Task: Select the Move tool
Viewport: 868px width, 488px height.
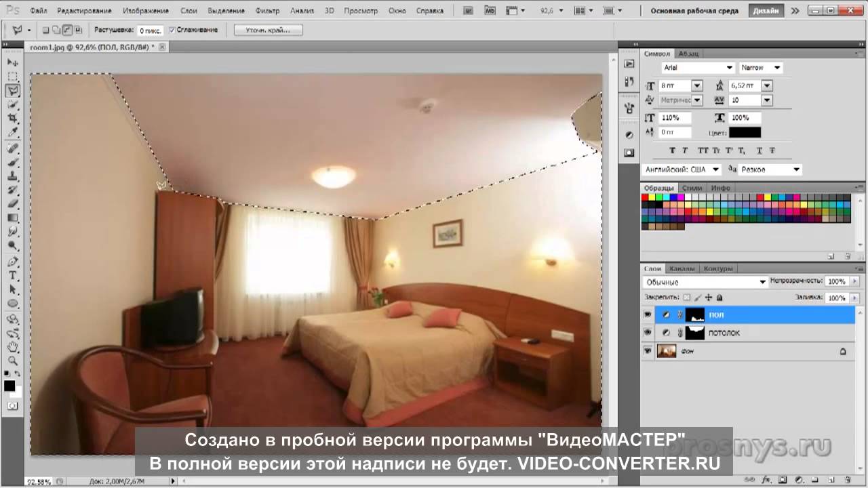Action: pos(13,62)
